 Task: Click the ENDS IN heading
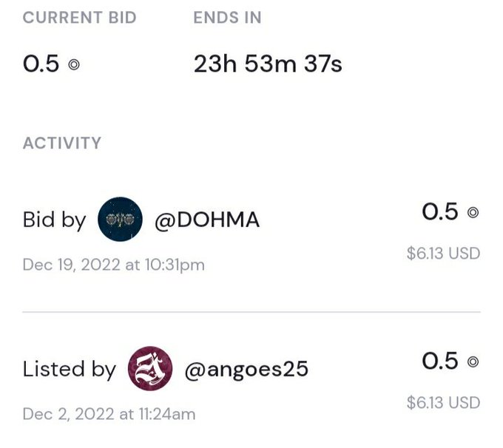point(227,18)
